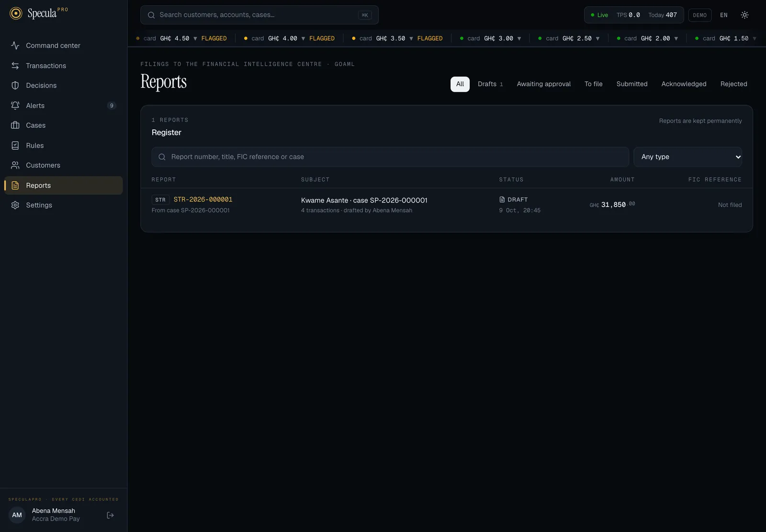Viewport: 766px width, 532px height.
Task: Open Command center from sidebar
Action: (63, 45)
